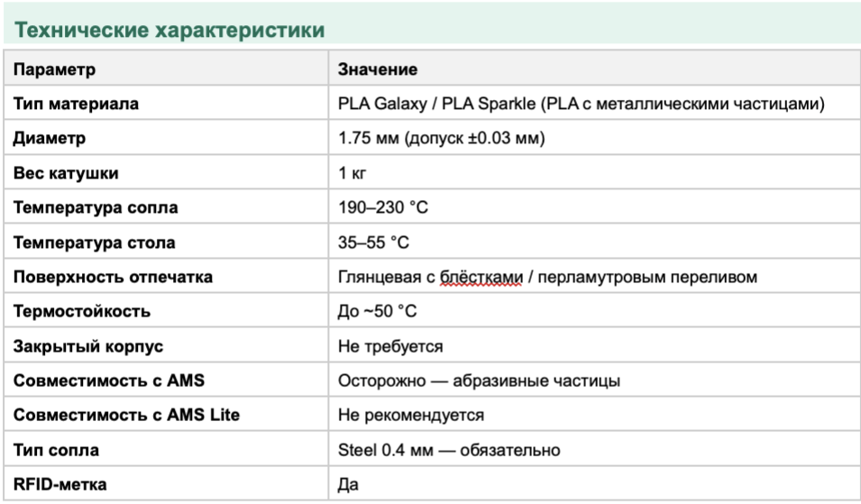Select the 'Термостойкость' parameter cell
This screenshot has width=861, height=504.
(167, 310)
